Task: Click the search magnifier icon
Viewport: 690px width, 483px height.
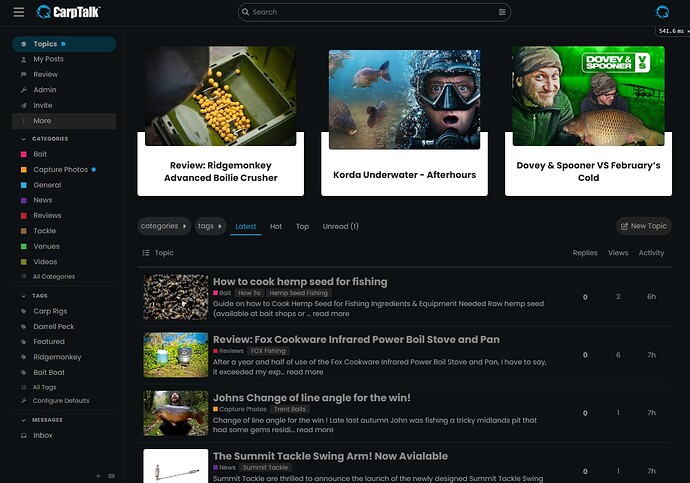Action: point(246,12)
